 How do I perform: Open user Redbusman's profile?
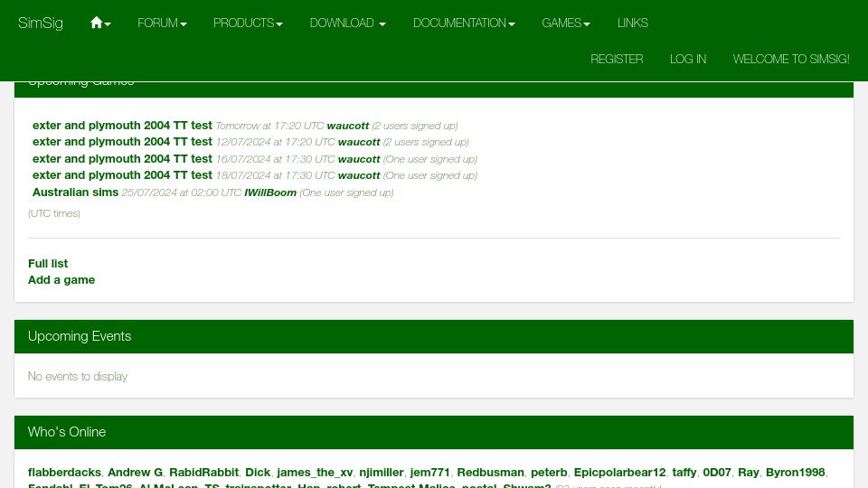click(x=490, y=473)
